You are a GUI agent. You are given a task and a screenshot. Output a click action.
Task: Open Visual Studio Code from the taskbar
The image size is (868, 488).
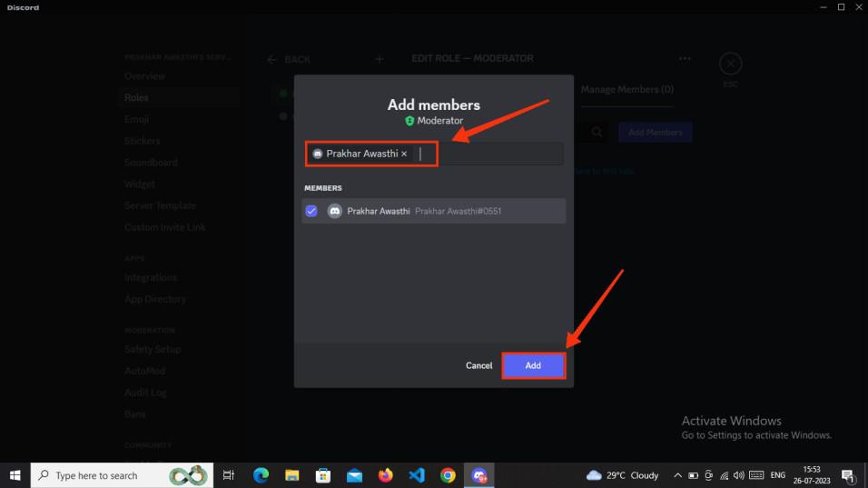coord(416,475)
